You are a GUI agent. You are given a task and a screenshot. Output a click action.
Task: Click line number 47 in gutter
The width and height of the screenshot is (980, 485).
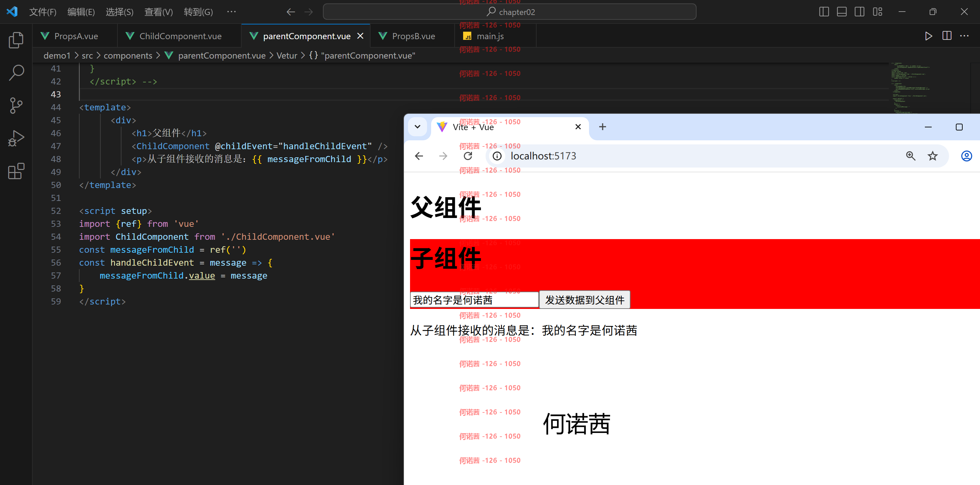(55, 146)
